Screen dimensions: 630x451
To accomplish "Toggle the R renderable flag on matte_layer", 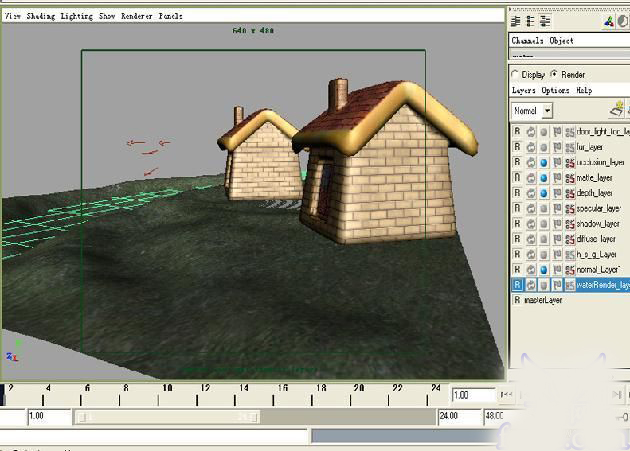I will pos(517,178).
